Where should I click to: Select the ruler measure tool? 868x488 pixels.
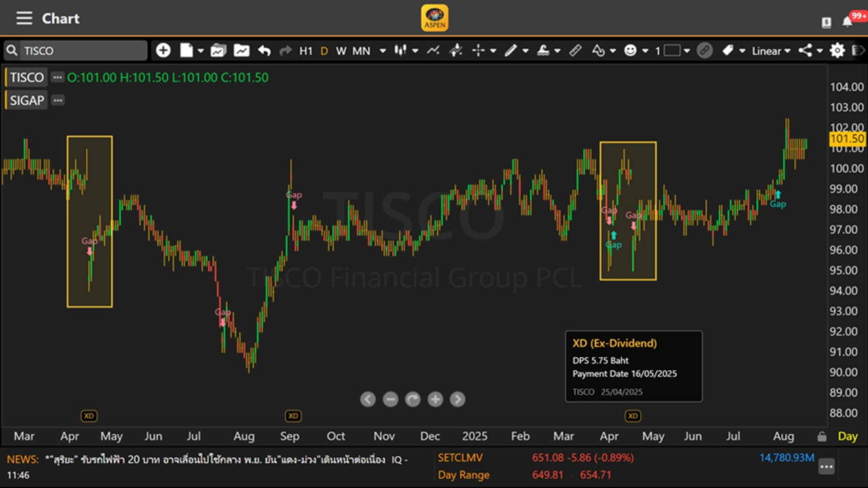click(575, 51)
